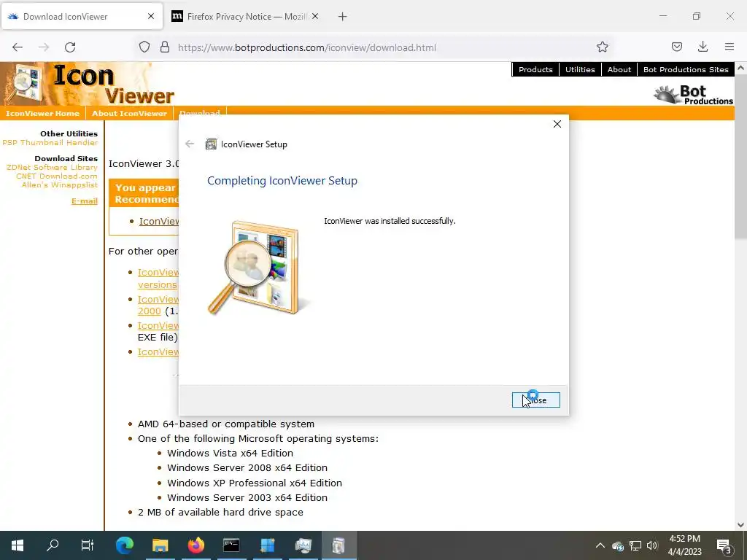
Task: Open a new tab with plus
Action: click(x=343, y=17)
